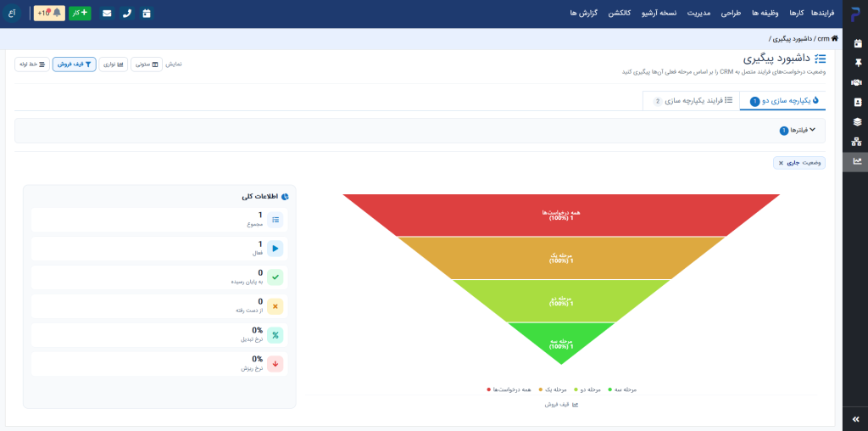868x431 pixels.
Task: Open the "وظیفه ها" menu
Action: click(765, 14)
